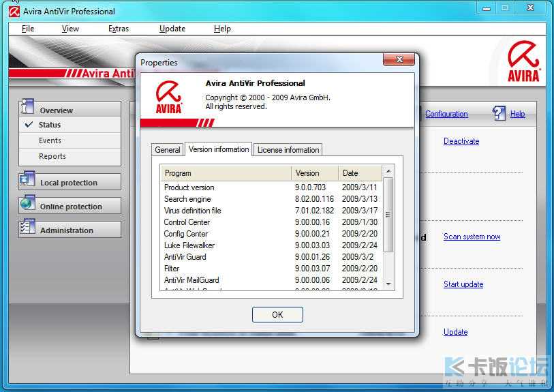Screen dimensions: 554x392
Task: Expand the Online protection section
Action: tap(70, 206)
